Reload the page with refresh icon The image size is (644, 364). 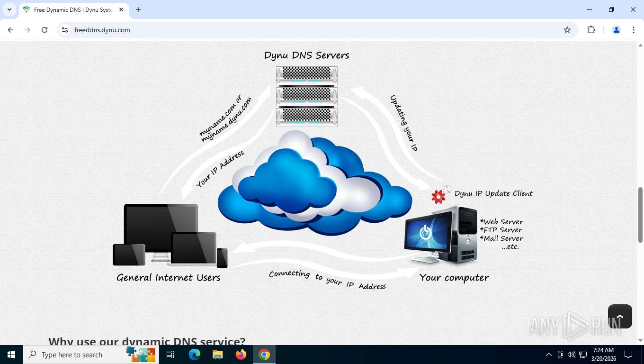tap(45, 30)
